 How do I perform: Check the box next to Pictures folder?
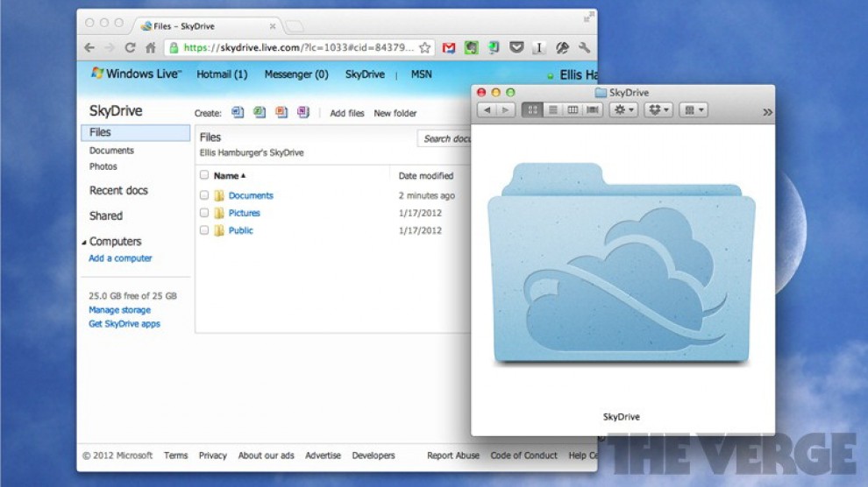click(x=204, y=213)
